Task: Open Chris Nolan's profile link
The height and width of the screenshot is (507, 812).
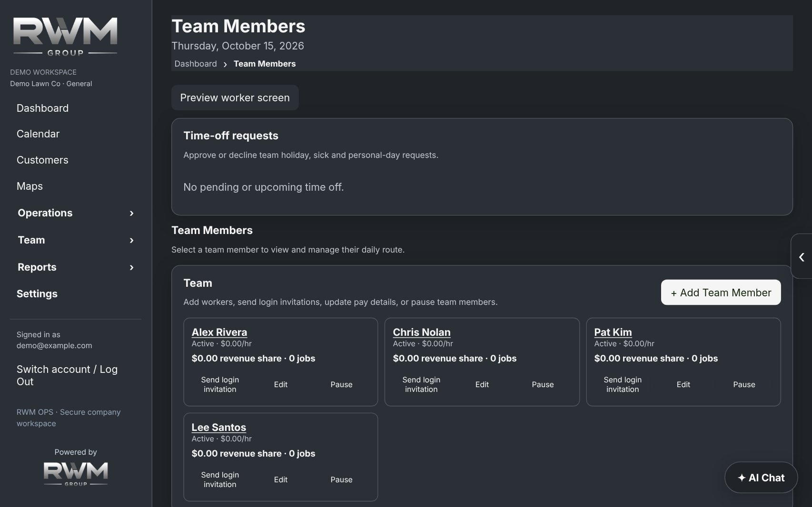Action: [422, 332]
